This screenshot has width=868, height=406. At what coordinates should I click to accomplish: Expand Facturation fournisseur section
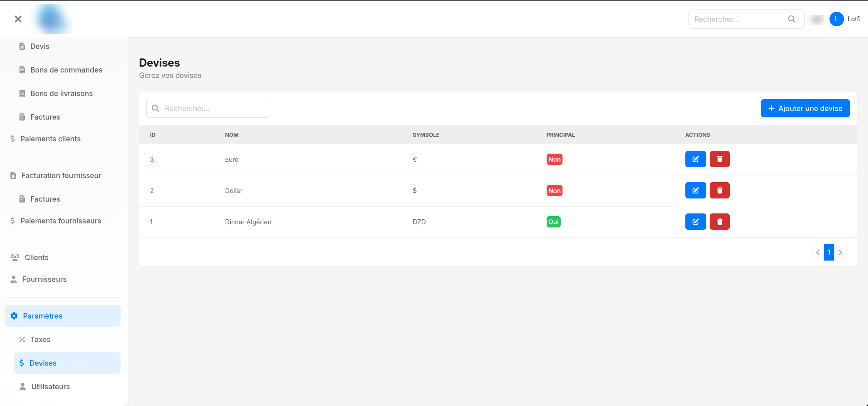point(61,175)
